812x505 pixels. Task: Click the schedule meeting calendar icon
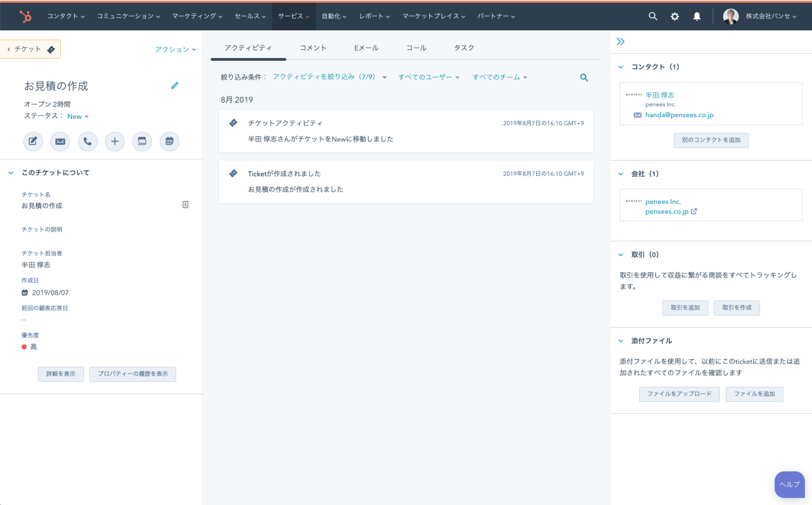tap(169, 142)
